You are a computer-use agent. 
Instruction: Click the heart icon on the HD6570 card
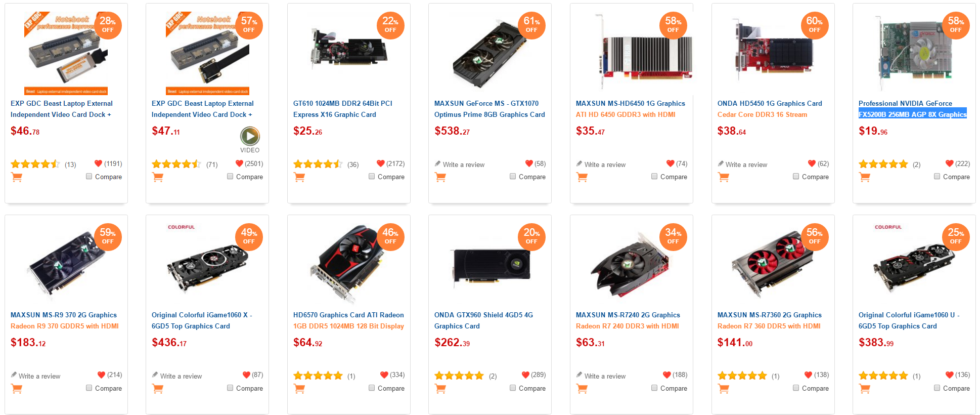[x=384, y=375]
